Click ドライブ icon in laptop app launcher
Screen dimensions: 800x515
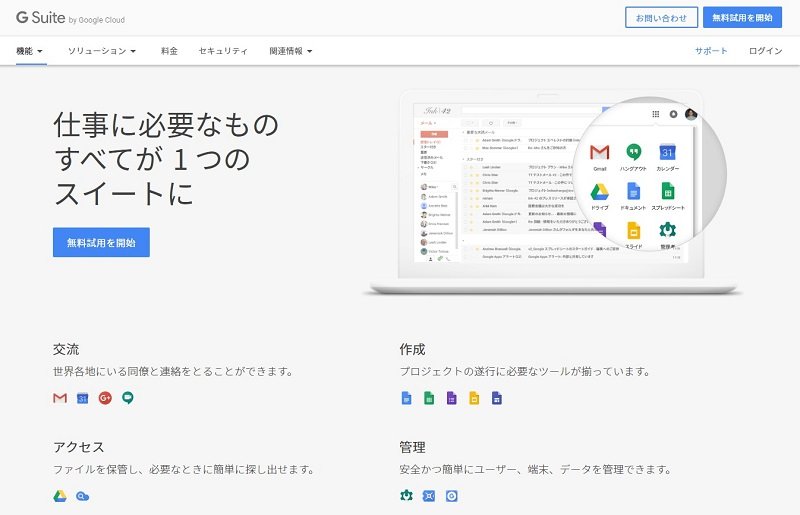coord(599,192)
